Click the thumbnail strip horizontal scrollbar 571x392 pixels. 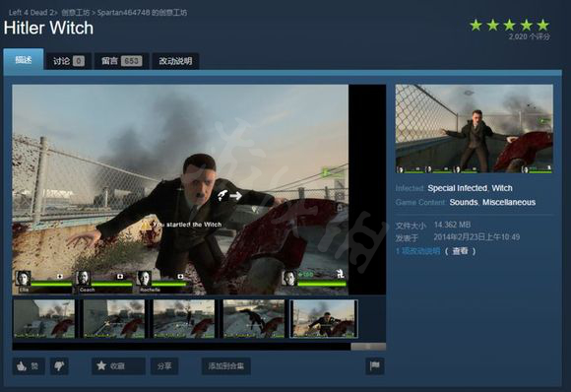(199, 347)
